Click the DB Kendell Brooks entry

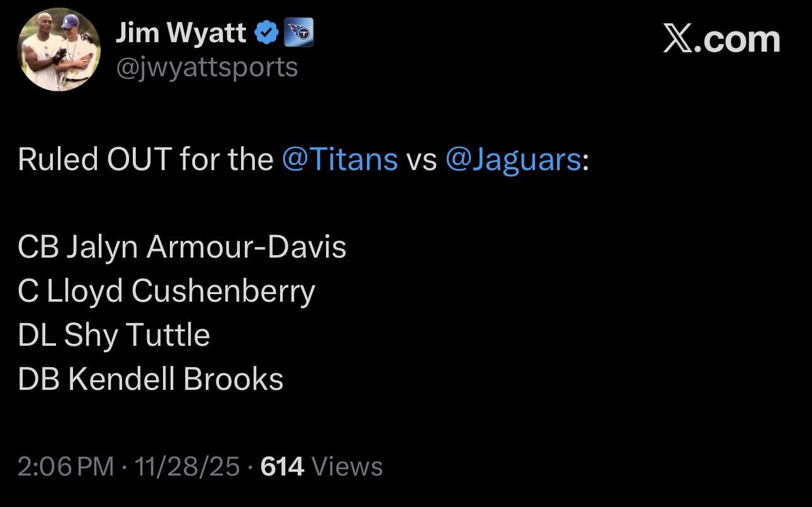[x=151, y=379]
